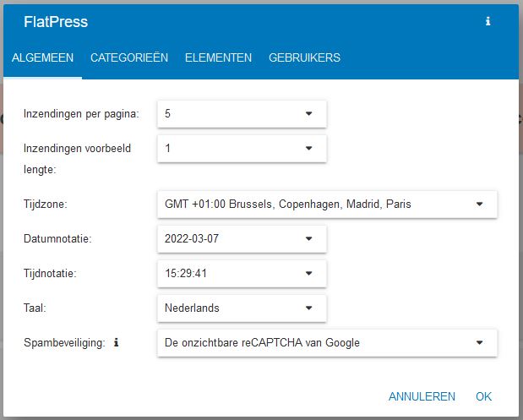Click the 'Datumnotatie:' label
This screenshot has width=523, height=420.
(x=57, y=238)
